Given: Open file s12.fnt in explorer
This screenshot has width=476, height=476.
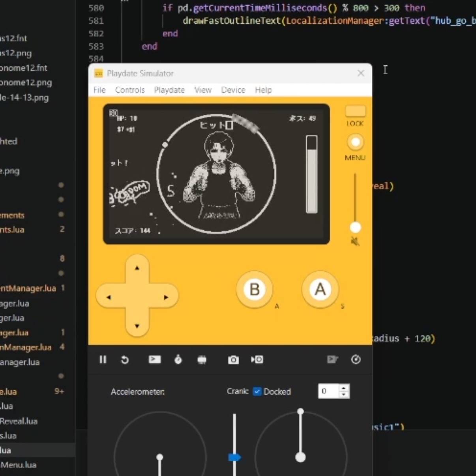Looking at the screenshot, I should 13,38.
